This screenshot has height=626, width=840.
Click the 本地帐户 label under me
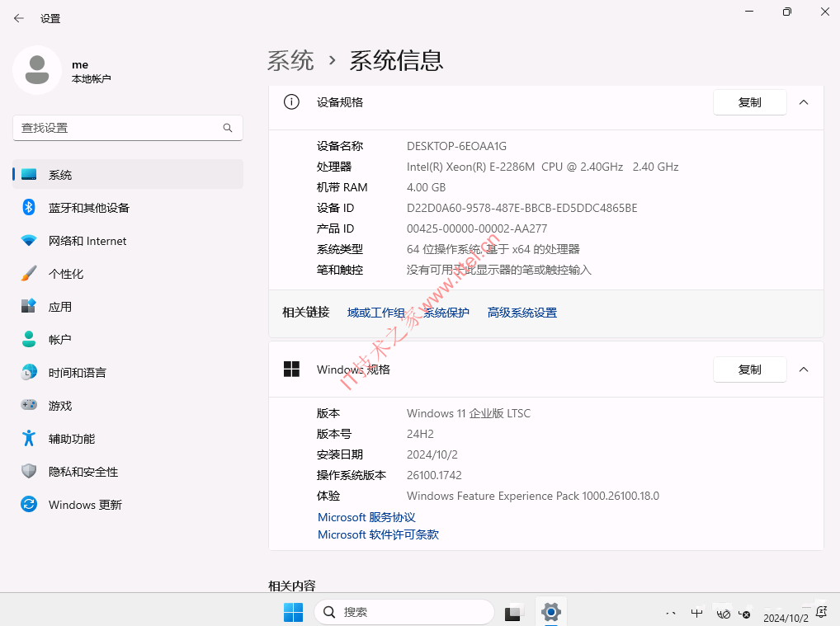pyautogui.click(x=91, y=78)
